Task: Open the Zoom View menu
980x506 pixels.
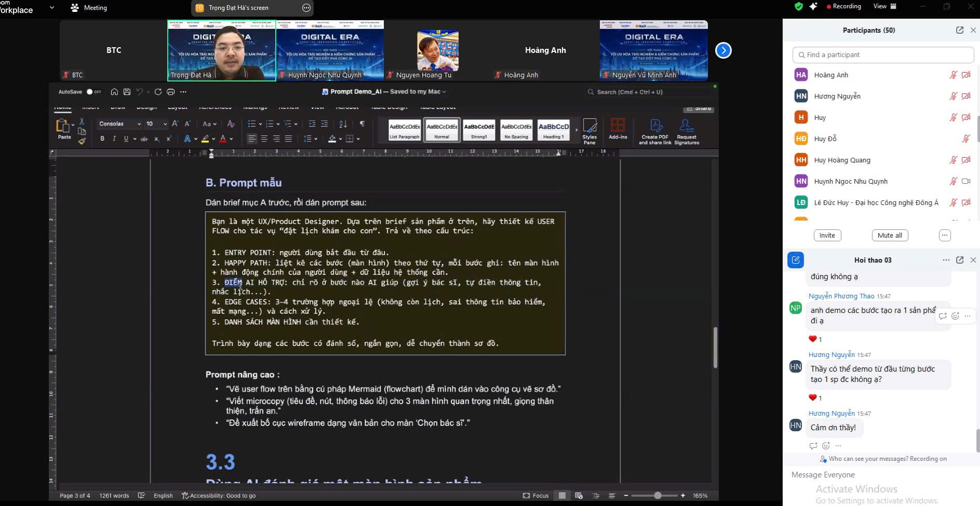Action: click(x=884, y=6)
